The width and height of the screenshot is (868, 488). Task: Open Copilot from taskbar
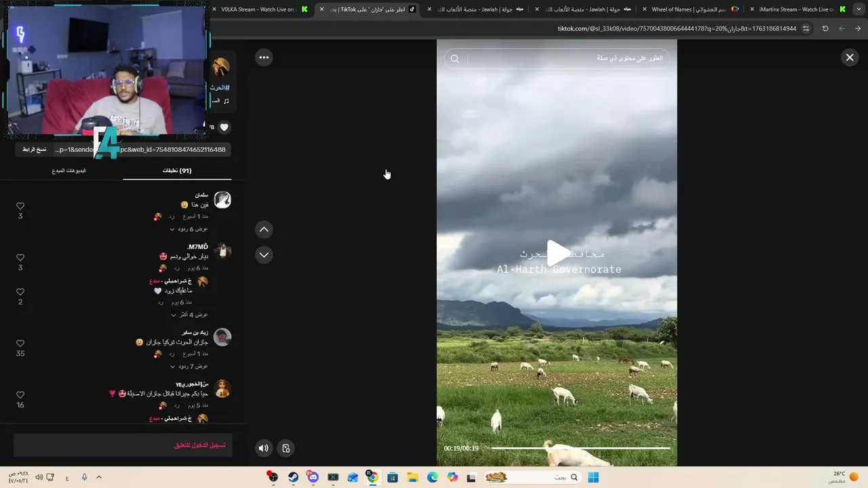(x=452, y=477)
